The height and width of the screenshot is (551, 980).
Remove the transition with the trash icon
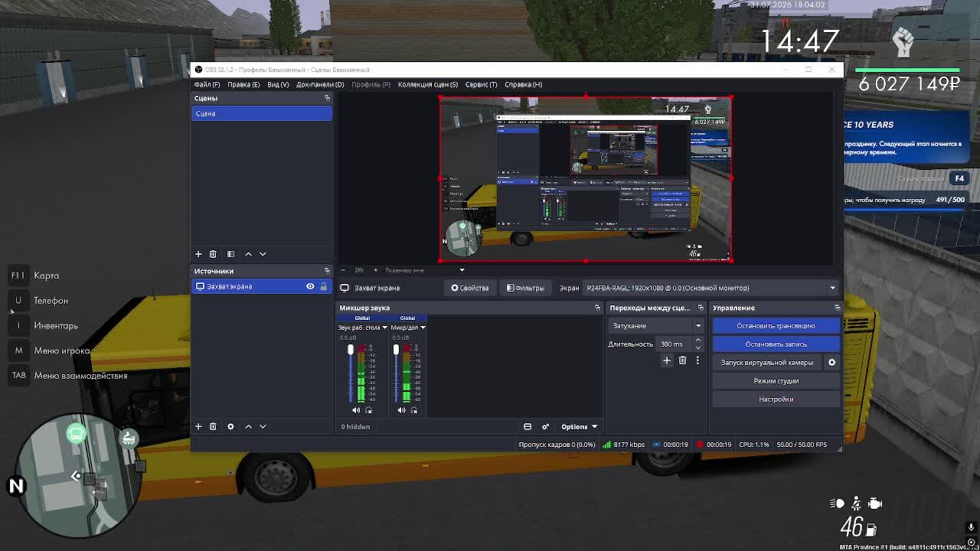[x=682, y=360]
